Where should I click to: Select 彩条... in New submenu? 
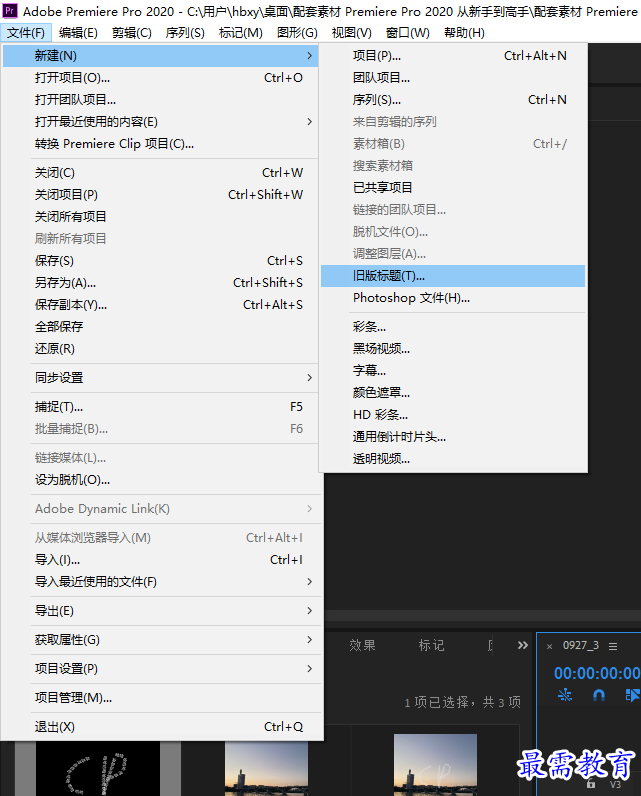pyautogui.click(x=453, y=326)
